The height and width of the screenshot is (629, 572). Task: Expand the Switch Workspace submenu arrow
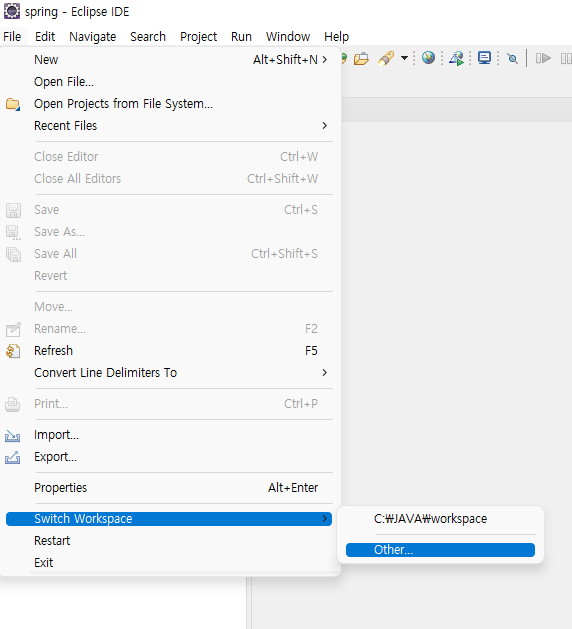tap(325, 519)
